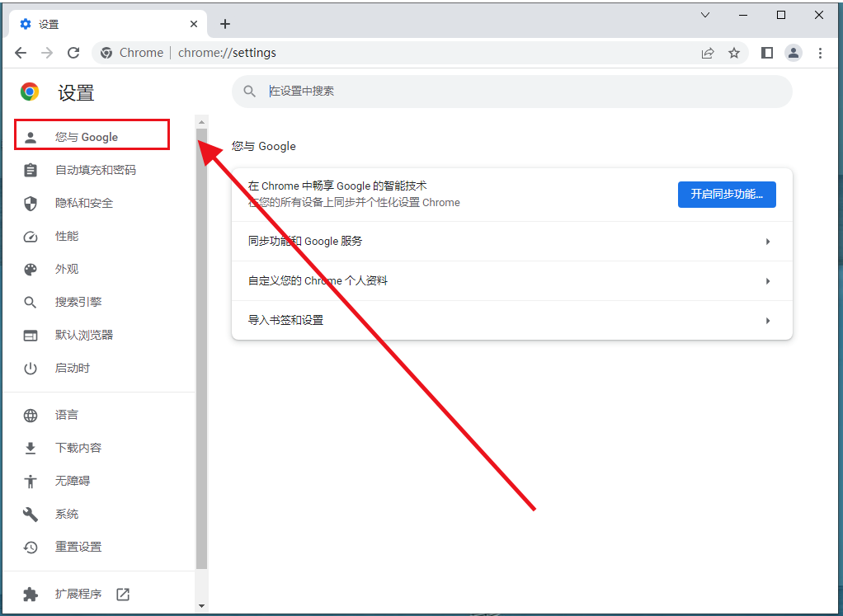Expand 同步功能和 Google 服务 row
843x616 pixels.
511,242
